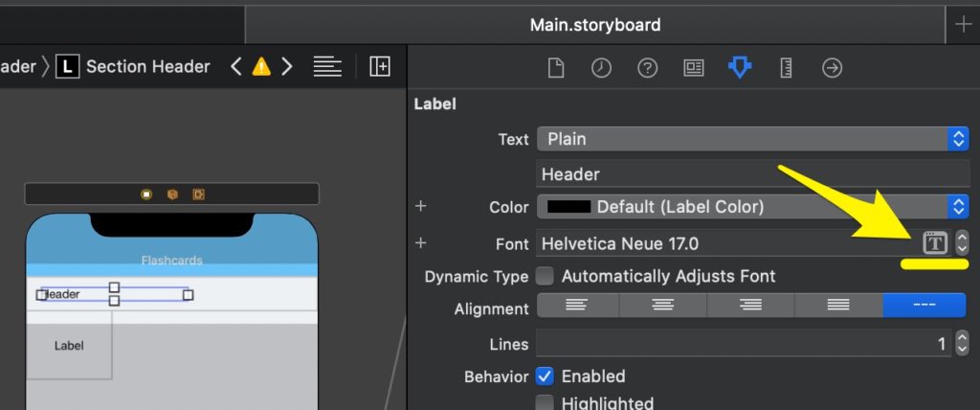Select the Main.storyboard tab

tap(595, 25)
